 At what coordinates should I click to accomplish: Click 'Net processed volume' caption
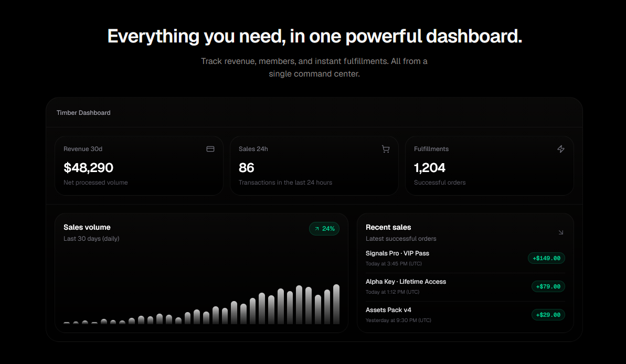click(x=96, y=183)
